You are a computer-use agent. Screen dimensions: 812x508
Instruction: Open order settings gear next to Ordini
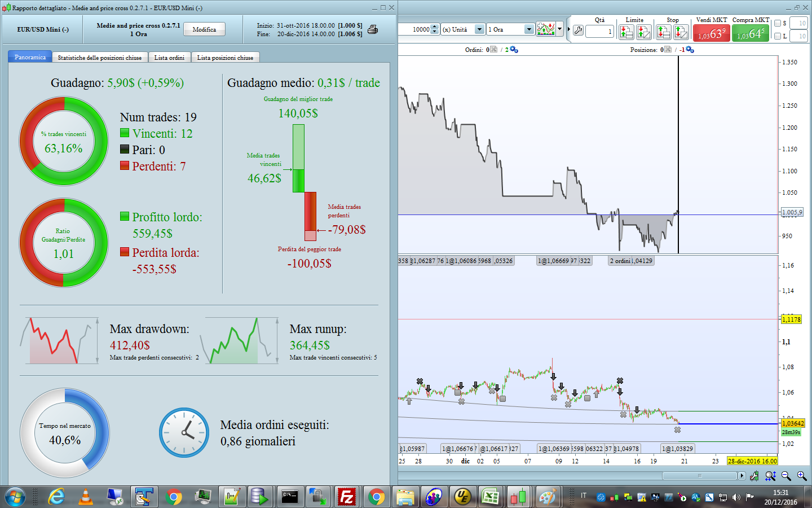point(514,50)
